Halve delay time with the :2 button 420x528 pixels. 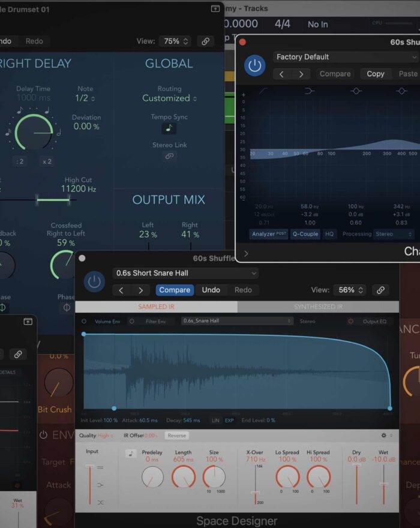[20, 161]
